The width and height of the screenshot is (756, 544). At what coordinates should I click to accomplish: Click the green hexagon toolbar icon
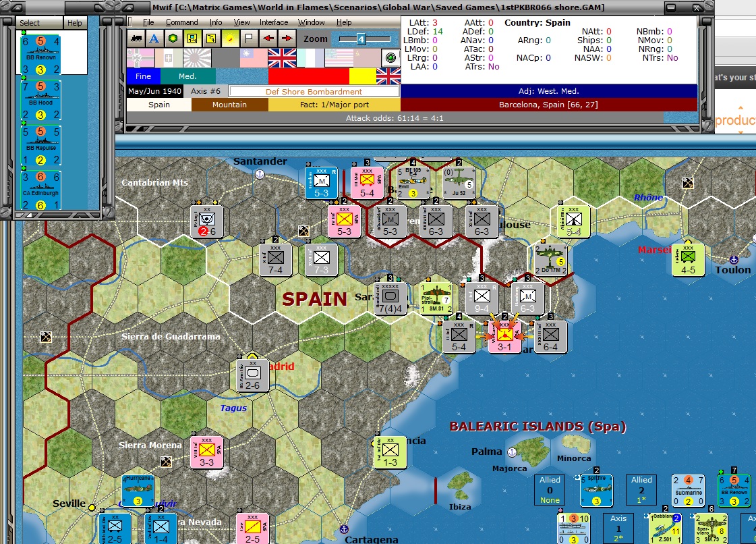(173, 38)
